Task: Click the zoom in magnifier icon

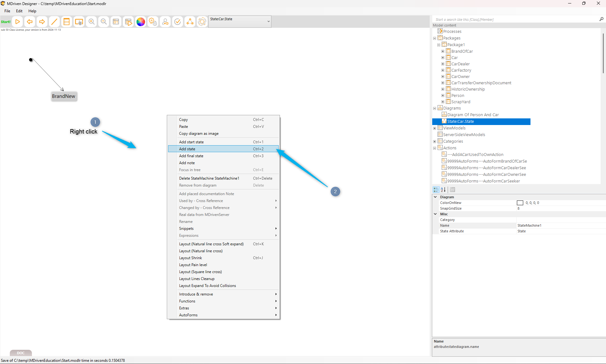Action: pos(91,22)
